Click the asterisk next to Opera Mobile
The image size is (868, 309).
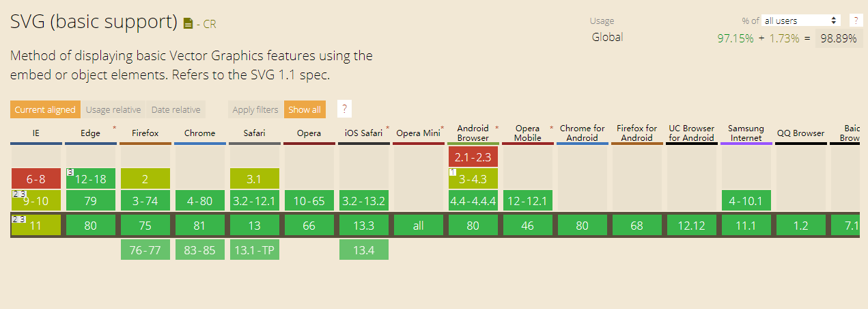pyautogui.click(x=551, y=128)
